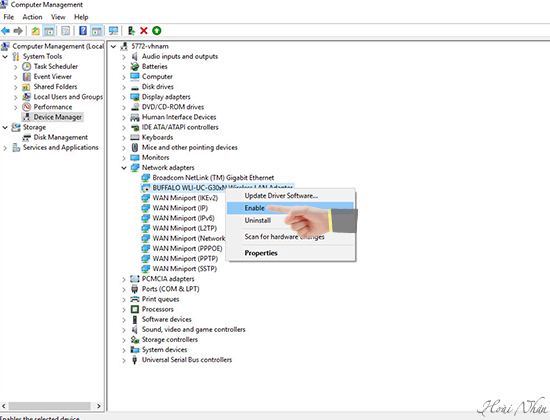Choose Update Driver Software in context menu
The height and width of the screenshot is (420, 550).
click(281, 196)
